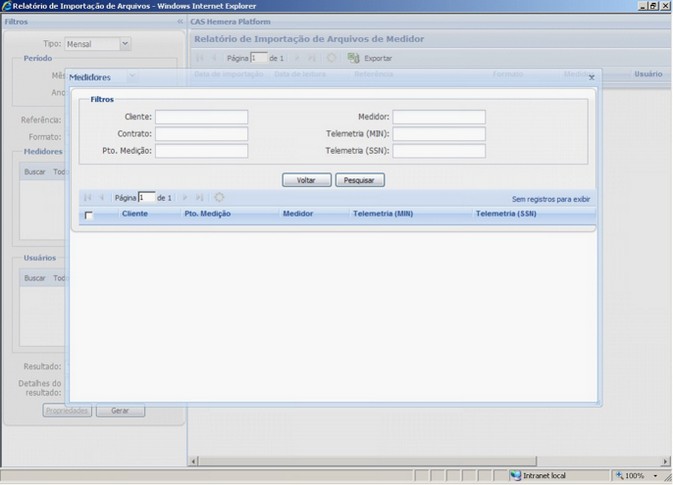Close the Medidores dialog
This screenshot has height=485, width=673.
[x=591, y=77]
